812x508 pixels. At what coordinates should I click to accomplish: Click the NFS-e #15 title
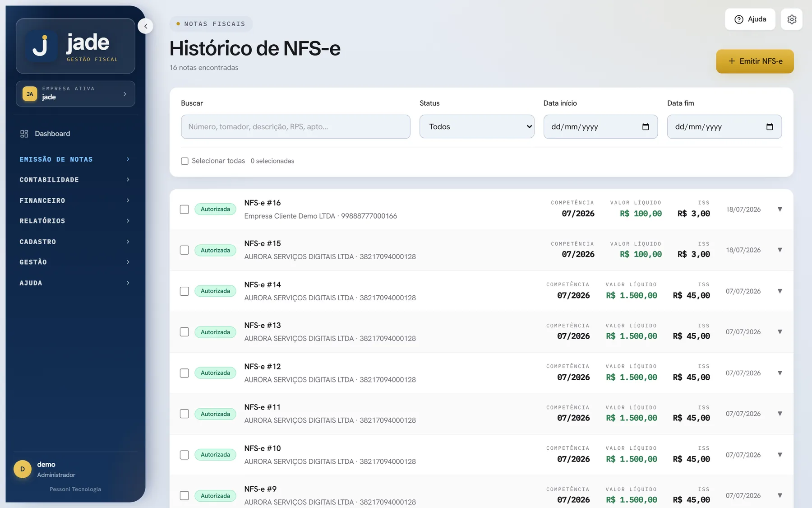[x=263, y=243]
